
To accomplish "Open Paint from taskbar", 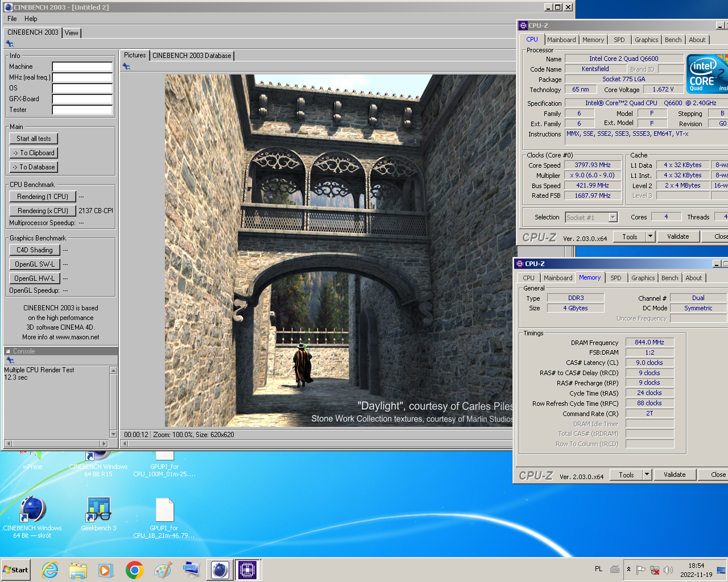I will [163, 570].
